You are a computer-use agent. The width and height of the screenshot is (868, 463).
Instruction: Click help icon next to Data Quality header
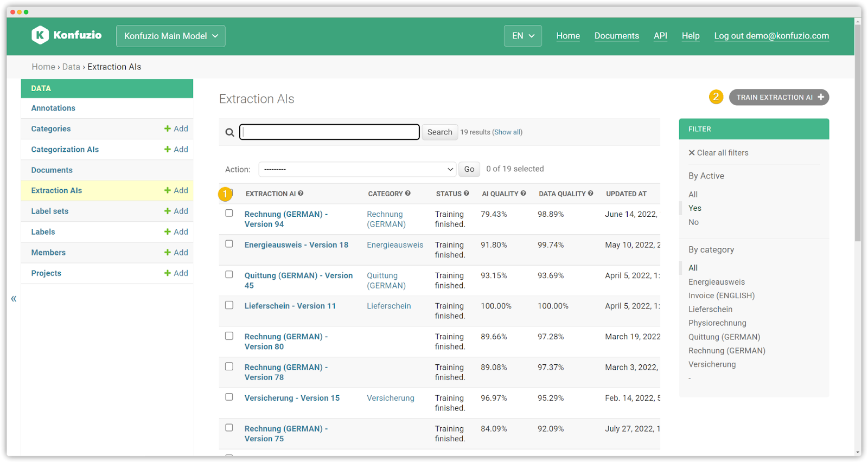pos(591,193)
